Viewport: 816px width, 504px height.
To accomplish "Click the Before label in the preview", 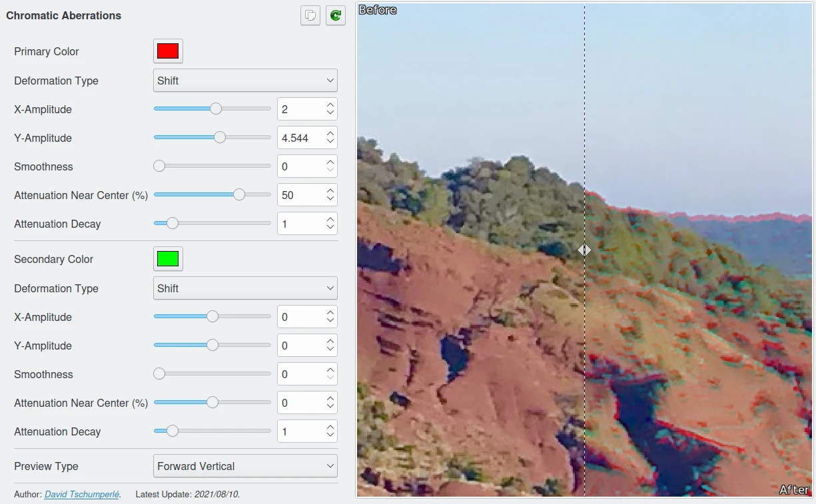I will [x=378, y=10].
